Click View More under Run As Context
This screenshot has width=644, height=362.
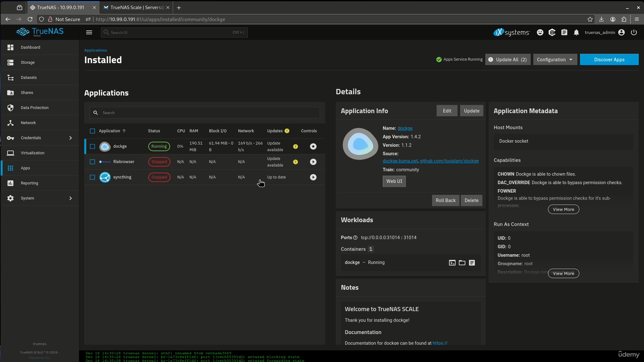[563, 274]
